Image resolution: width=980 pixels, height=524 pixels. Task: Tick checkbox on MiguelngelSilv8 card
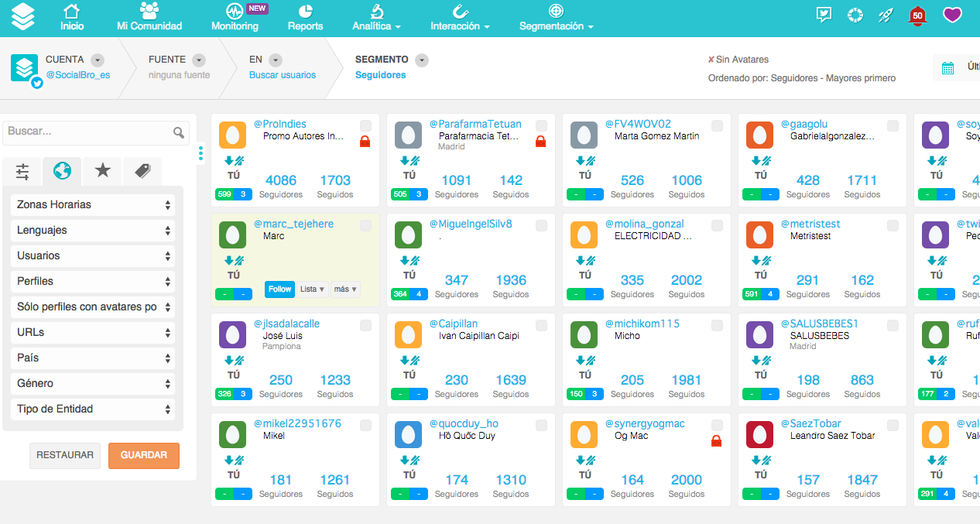pos(541,225)
